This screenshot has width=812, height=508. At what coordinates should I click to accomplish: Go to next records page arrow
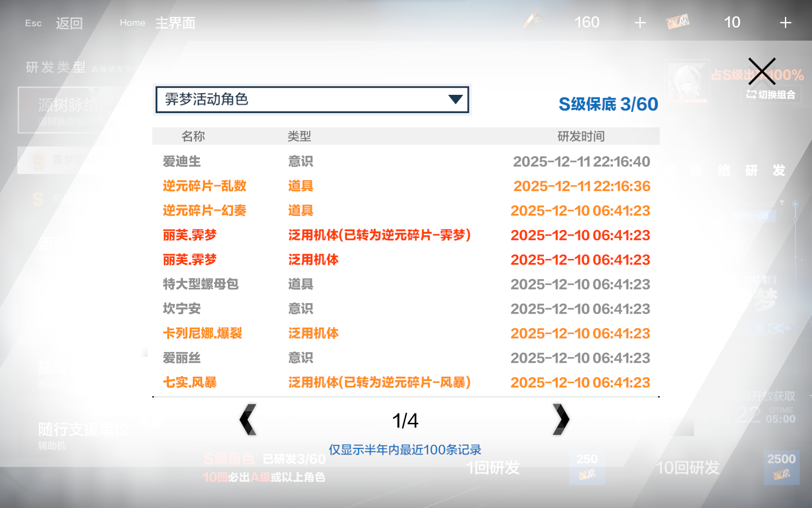pyautogui.click(x=561, y=420)
